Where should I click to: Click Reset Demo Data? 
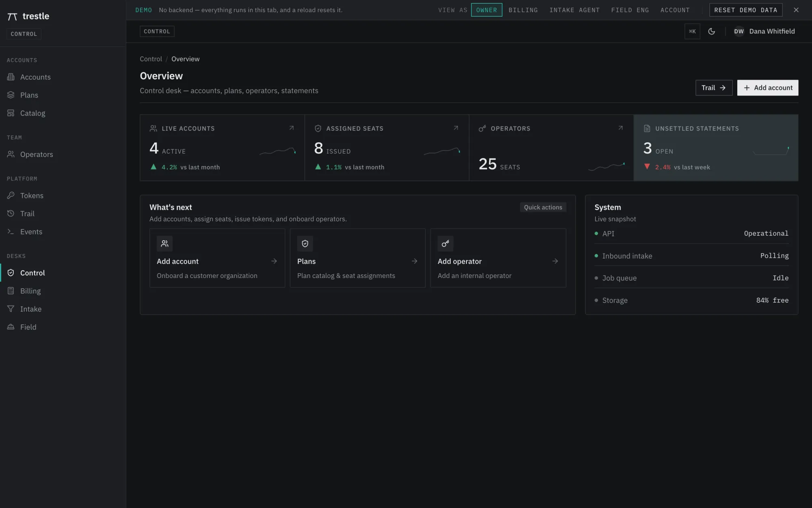[x=746, y=10]
